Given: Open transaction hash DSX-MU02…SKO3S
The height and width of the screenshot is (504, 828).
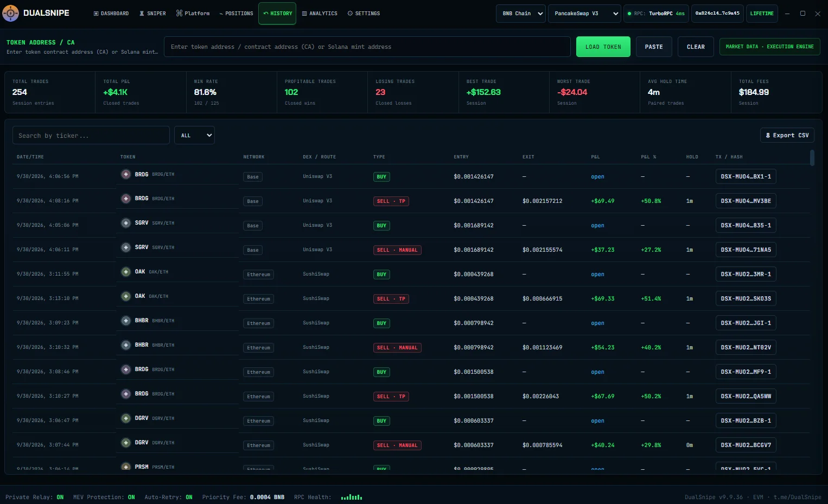Looking at the screenshot, I should click(746, 298).
